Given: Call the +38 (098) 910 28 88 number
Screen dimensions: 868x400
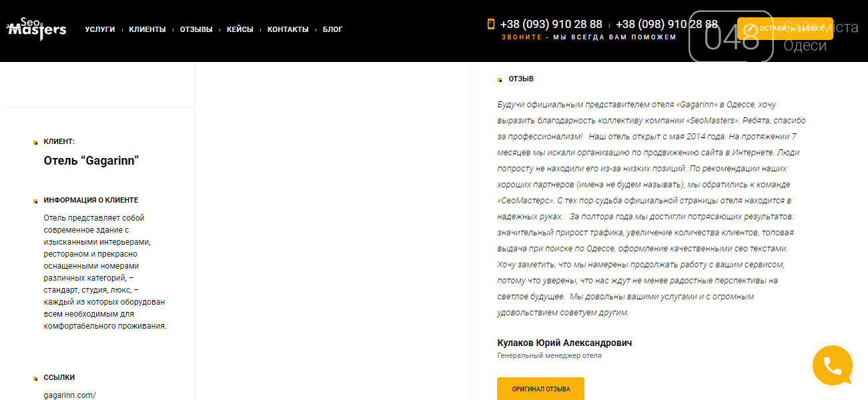Looking at the screenshot, I should 667,24.
